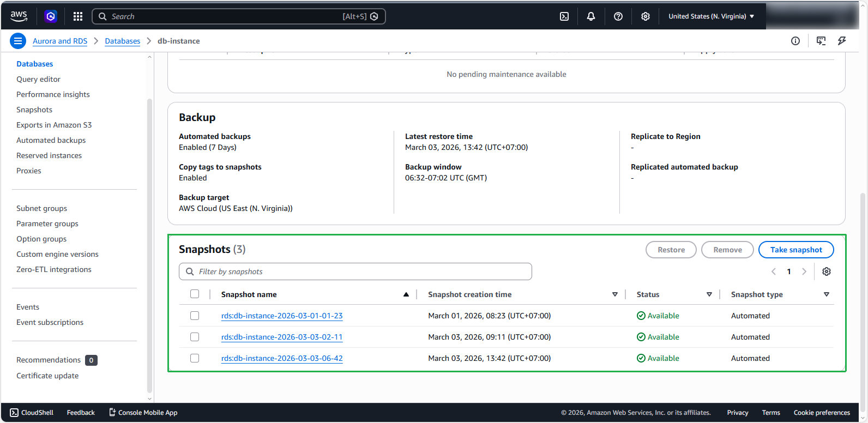Open Option groups in the sidebar
The height and width of the screenshot is (423, 868).
(41, 239)
